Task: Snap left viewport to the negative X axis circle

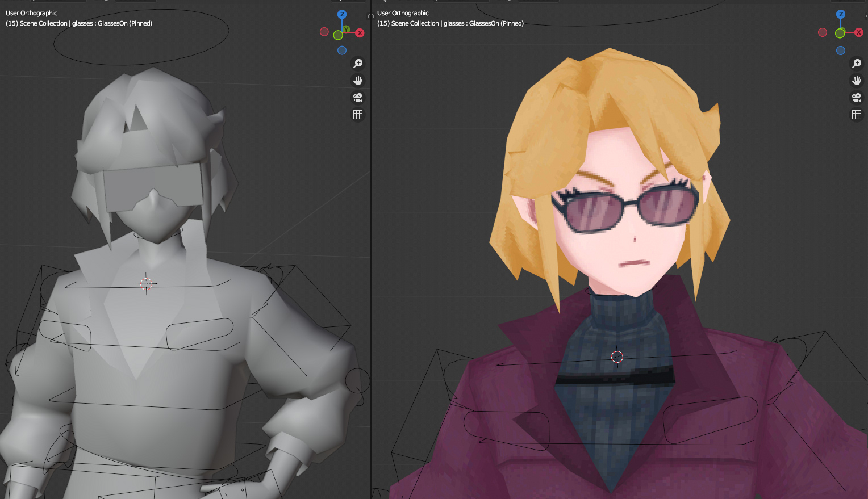Action: (x=324, y=32)
